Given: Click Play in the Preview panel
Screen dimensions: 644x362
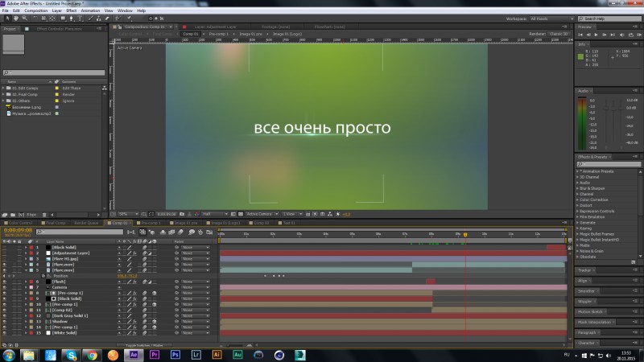Looking at the screenshot, I should [x=597, y=35].
